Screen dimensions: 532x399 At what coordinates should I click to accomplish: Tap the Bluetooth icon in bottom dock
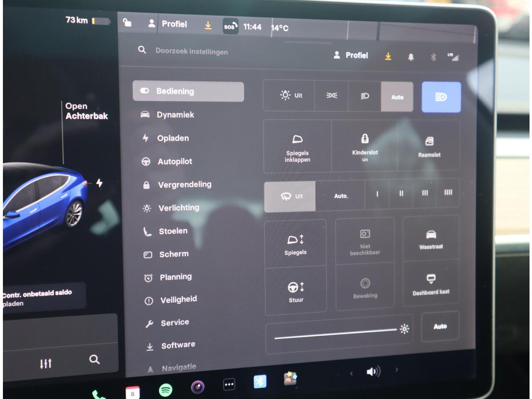pos(260,381)
